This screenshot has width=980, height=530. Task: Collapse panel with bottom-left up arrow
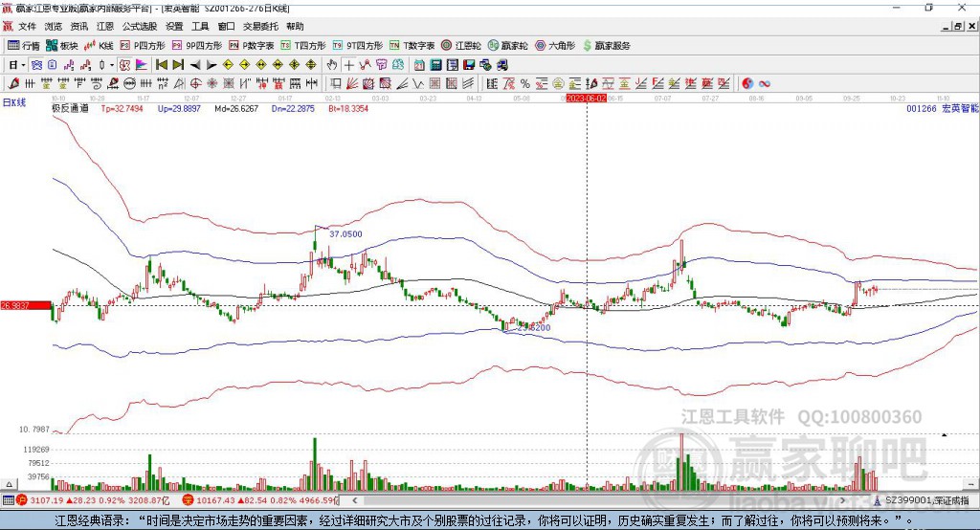point(9,484)
